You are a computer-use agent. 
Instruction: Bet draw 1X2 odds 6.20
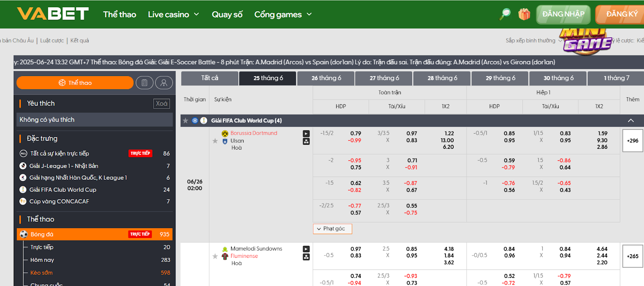coord(448,147)
